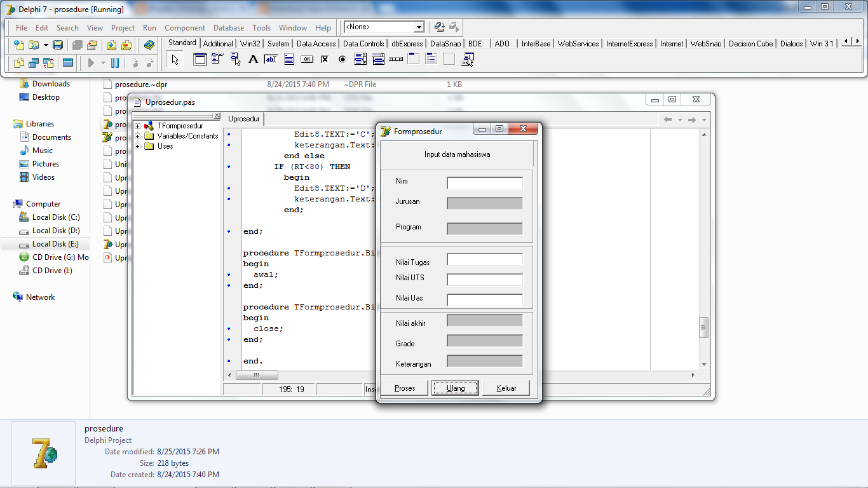This screenshot has height=488, width=868.
Task: Click the Pause program icon
Action: pyautogui.click(x=115, y=63)
